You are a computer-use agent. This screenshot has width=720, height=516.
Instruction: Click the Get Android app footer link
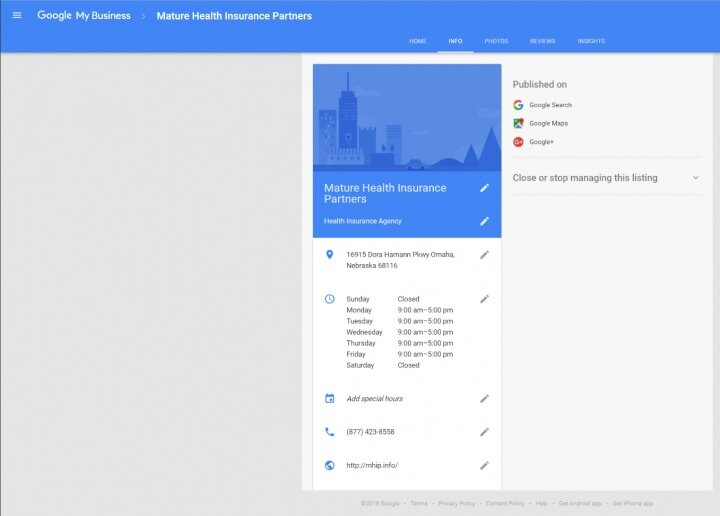pos(580,504)
